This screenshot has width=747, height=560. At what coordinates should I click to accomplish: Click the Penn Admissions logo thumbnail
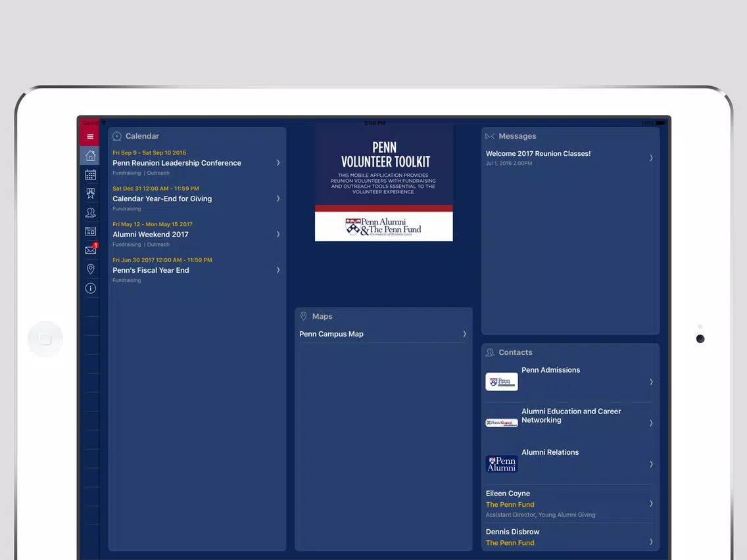click(502, 381)
